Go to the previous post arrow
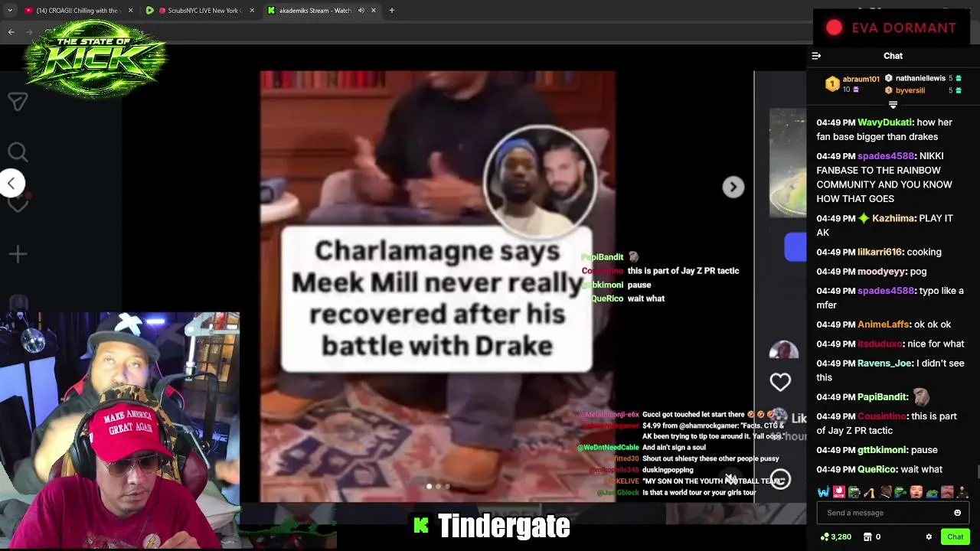The height and width of the screenshot is (551, 980). coord(11,183)
